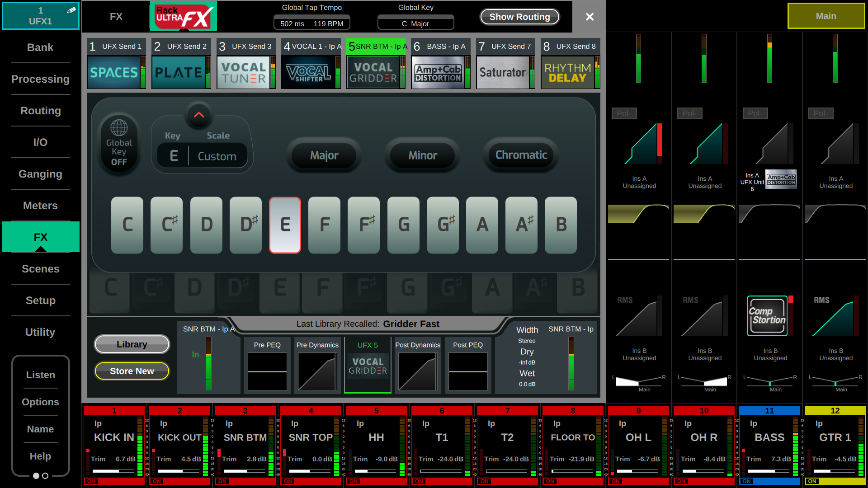The height and width of the screenshot is (488, 868).
Task: Open the Routing menu item
Action: point(40,111)
